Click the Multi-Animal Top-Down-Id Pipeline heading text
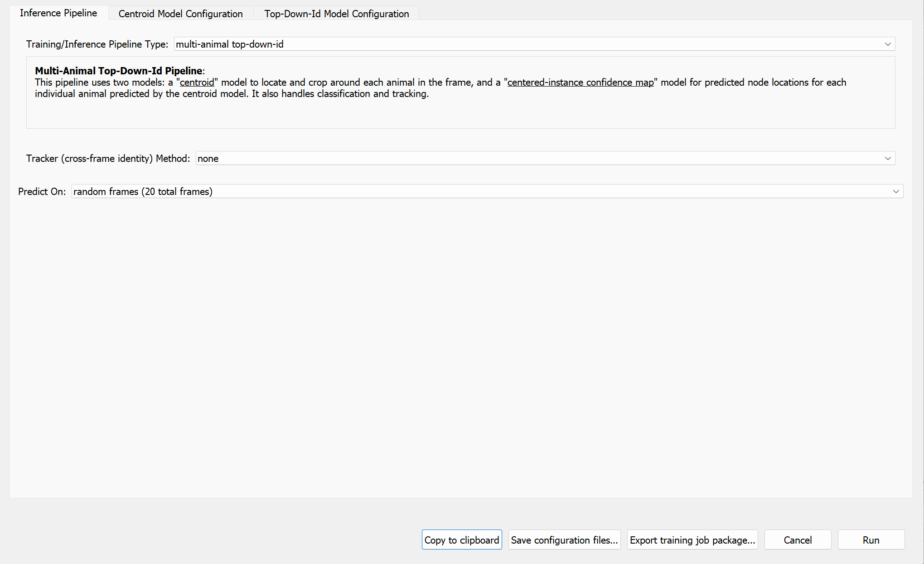The height and width of the screenshot is (564, 924). click(119, 71)
